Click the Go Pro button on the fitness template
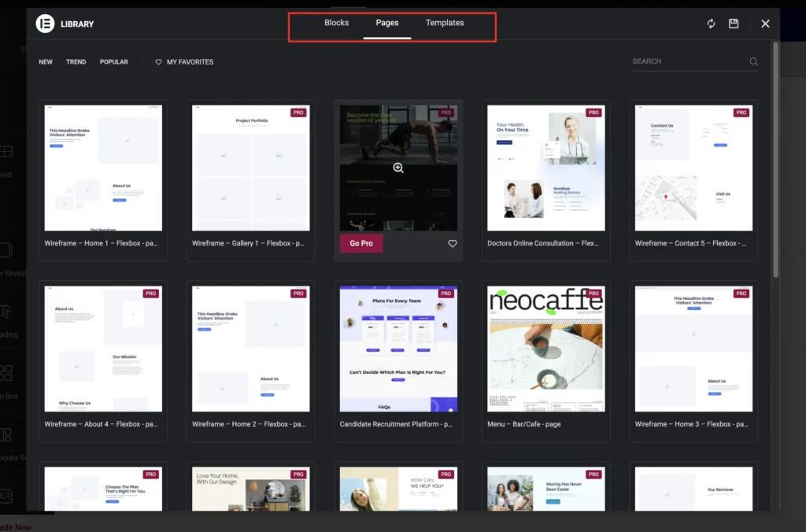This screenshot has width=806, height=532. point(360,243)
